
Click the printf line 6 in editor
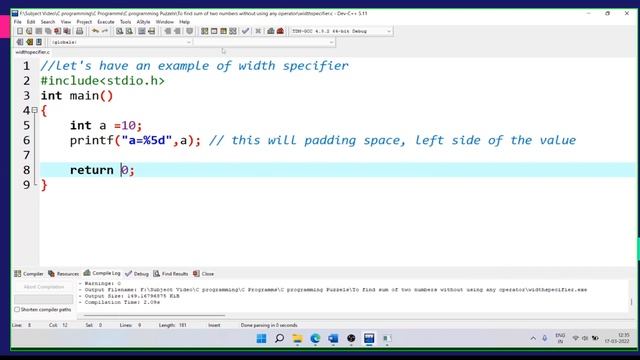(x=322, y=140)
